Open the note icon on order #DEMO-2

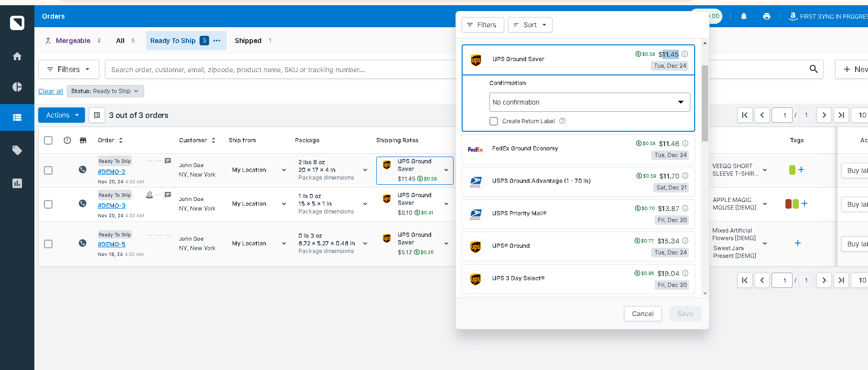click(x=168, y=161)
